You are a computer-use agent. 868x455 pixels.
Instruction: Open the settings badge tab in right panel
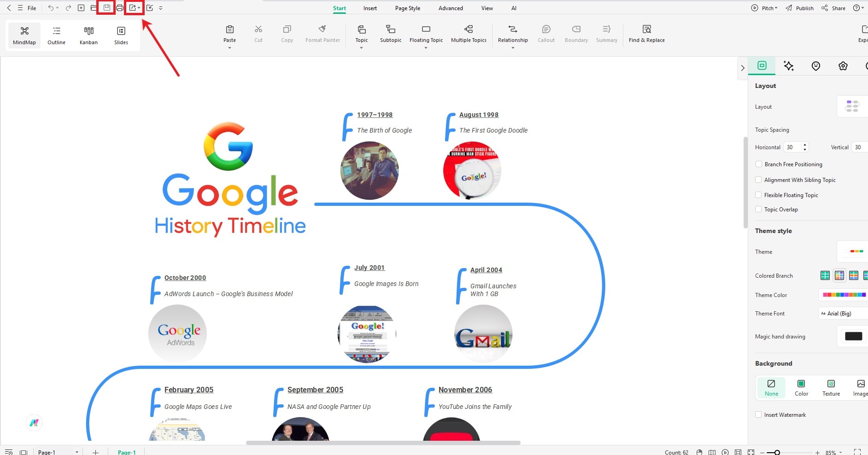coord(843,66)
